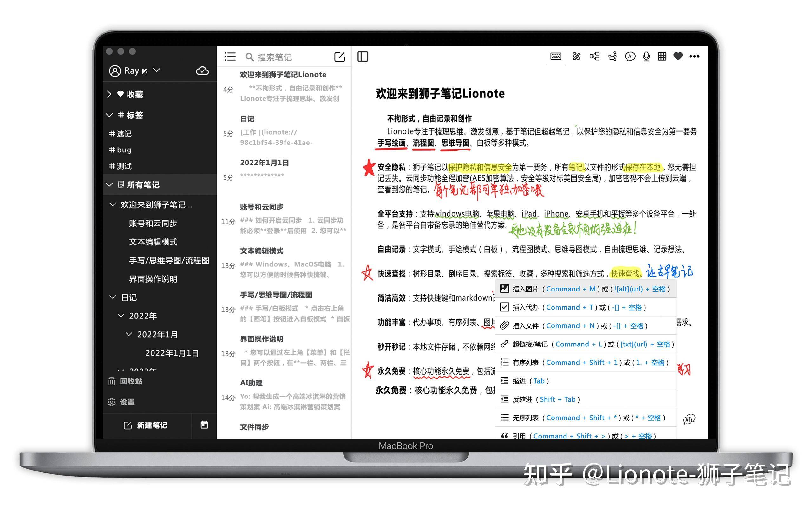Screen dimensions: 812x508
Task: Click the heart favorite icon in toolbar
Action: [x=678, y=56]
